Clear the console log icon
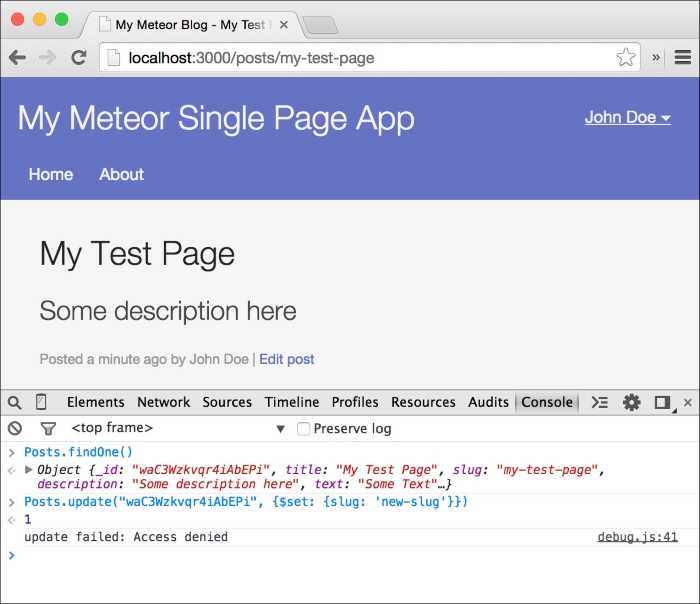700x604 pixels. pyautogui.click(x=15, y=428)
